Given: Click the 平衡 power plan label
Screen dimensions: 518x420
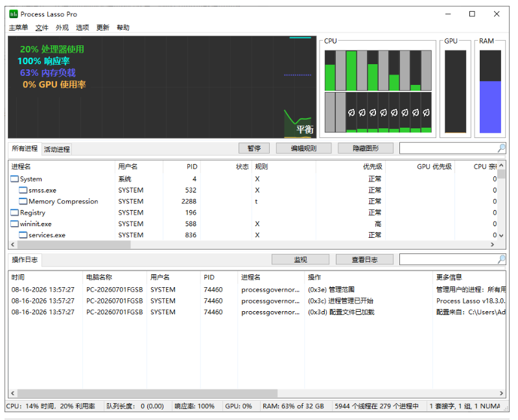Looking at the screenshot, I should (305, 130).
